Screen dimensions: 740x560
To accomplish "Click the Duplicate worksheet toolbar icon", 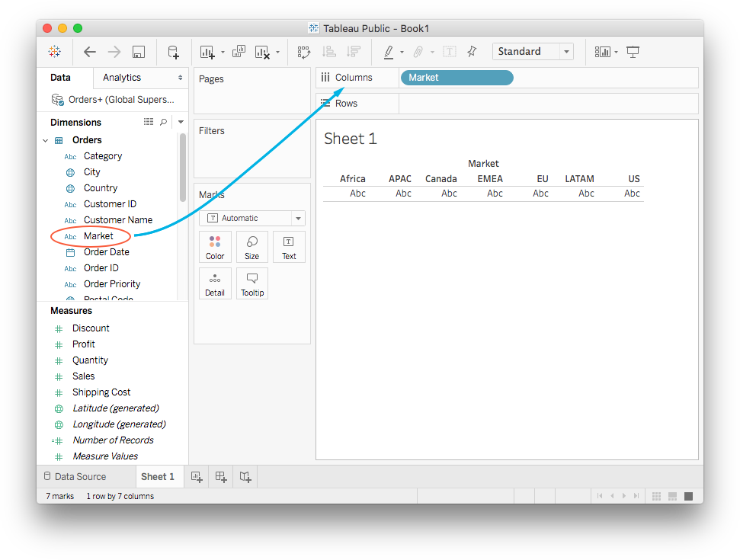I will click(239, 52).
